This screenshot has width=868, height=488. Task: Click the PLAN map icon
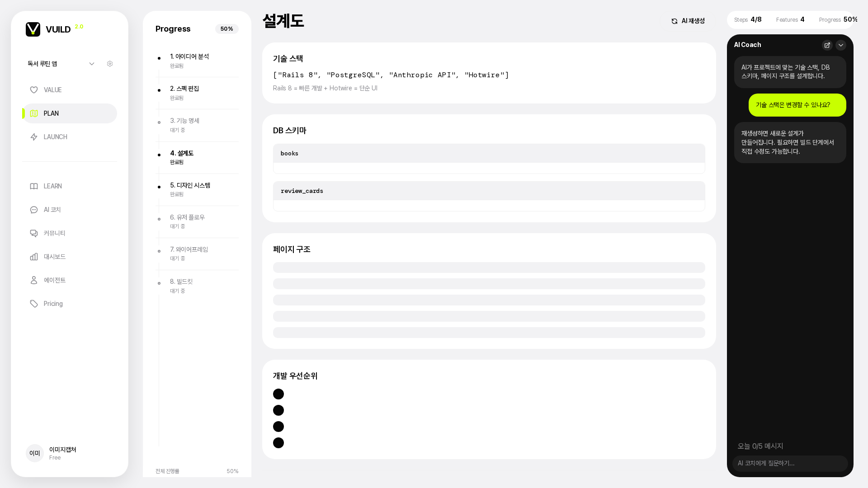pos(34,113)
